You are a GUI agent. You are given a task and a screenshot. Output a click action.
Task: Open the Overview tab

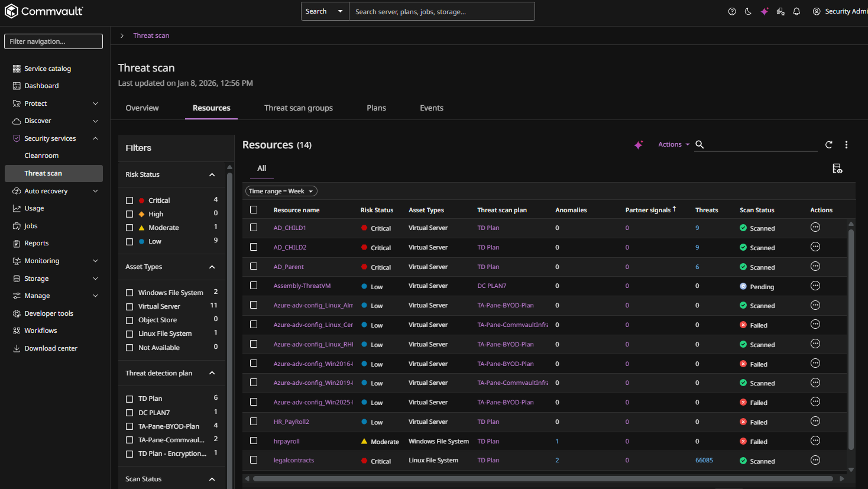[142, 108]
